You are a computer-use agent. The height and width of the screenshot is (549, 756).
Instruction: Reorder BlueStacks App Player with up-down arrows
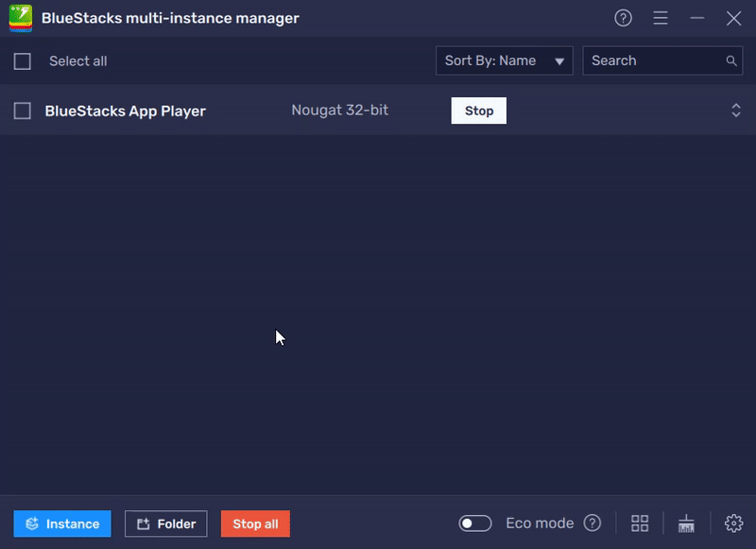click(x=736, y=111)
